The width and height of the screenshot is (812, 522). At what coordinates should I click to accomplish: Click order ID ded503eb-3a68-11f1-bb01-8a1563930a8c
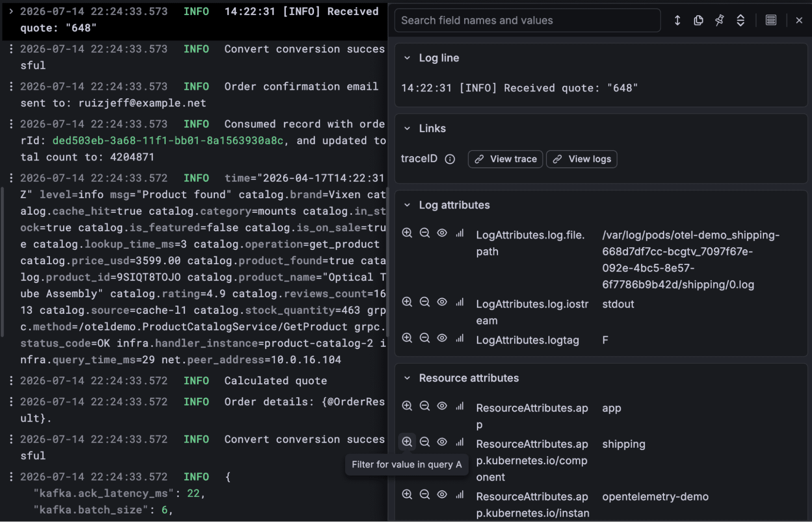tap(168, 141)
